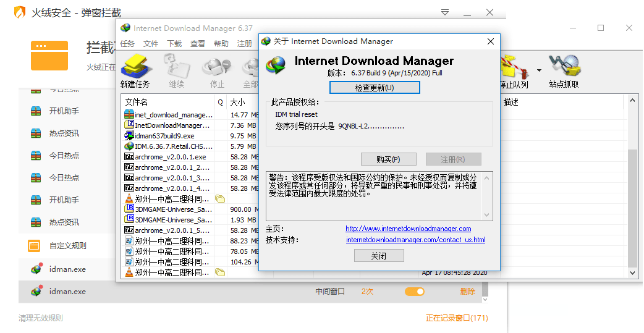Click the New Task (新建任务) toolbar icon
644x333 pixels.
[135, 72]
